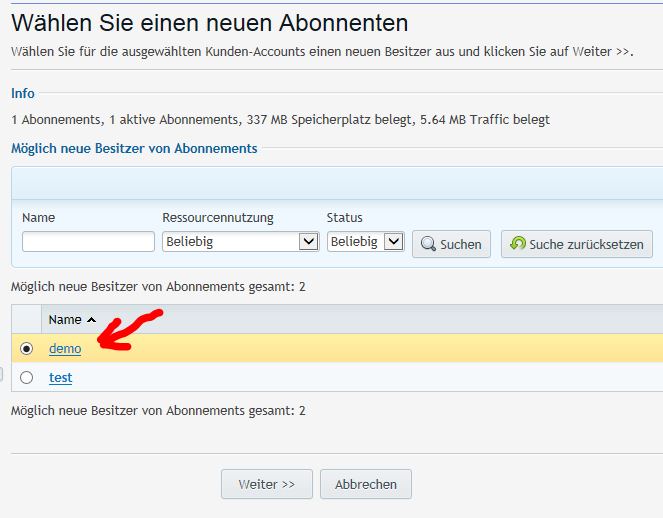Cancel with the Abbrechen button
Viewport: 663px width, 518px height.
tap(366, 484)
